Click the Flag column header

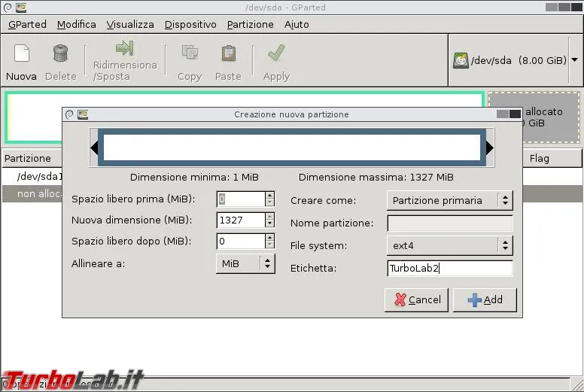pyautogui.click(x=552, y=158)
